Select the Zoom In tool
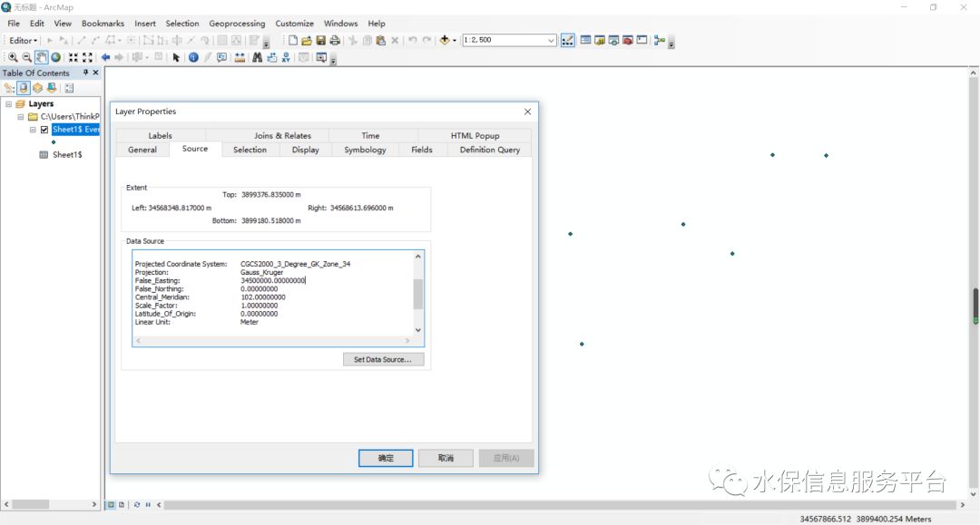 (13, 57)
